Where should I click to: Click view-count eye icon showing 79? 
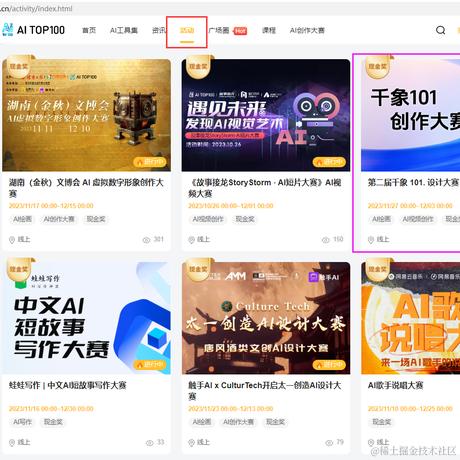(x=329, y=442)
